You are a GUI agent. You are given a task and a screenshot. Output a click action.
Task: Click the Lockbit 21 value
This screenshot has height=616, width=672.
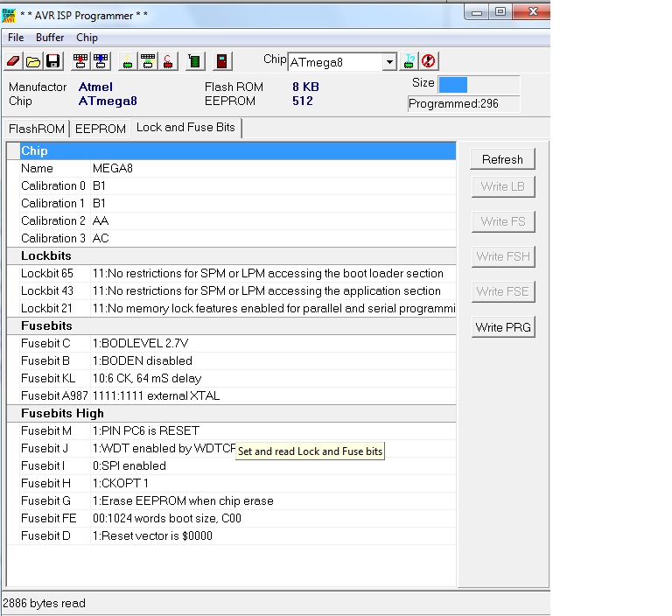pyautogui.click(x=273, y=309)
